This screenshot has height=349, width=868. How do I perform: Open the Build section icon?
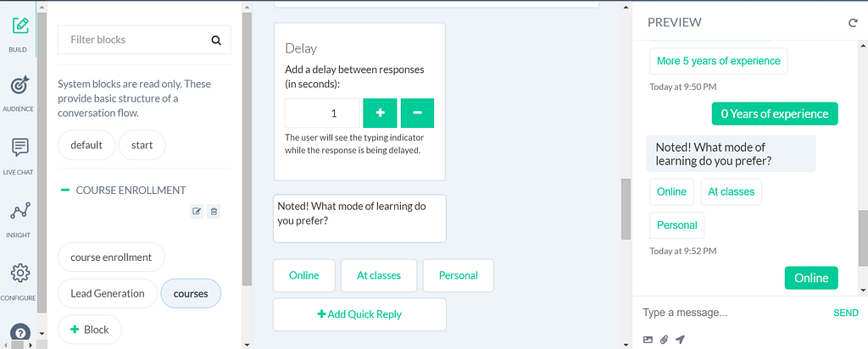coord(20,25)
